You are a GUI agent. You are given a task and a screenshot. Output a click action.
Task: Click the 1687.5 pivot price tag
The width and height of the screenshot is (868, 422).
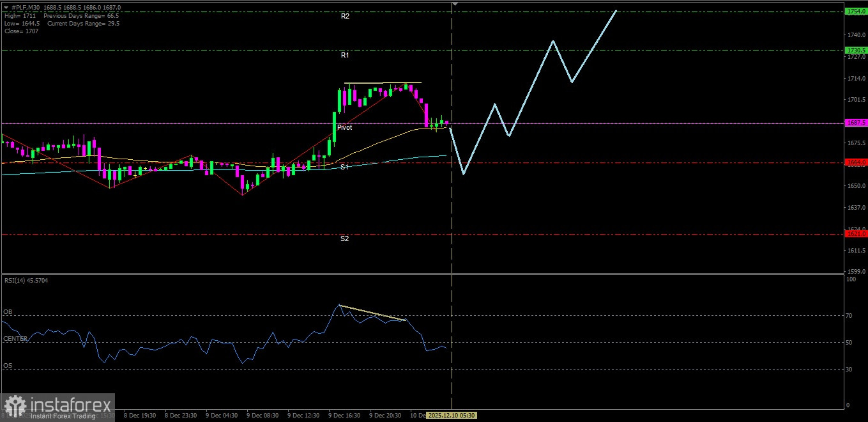[x=856, y=123]
